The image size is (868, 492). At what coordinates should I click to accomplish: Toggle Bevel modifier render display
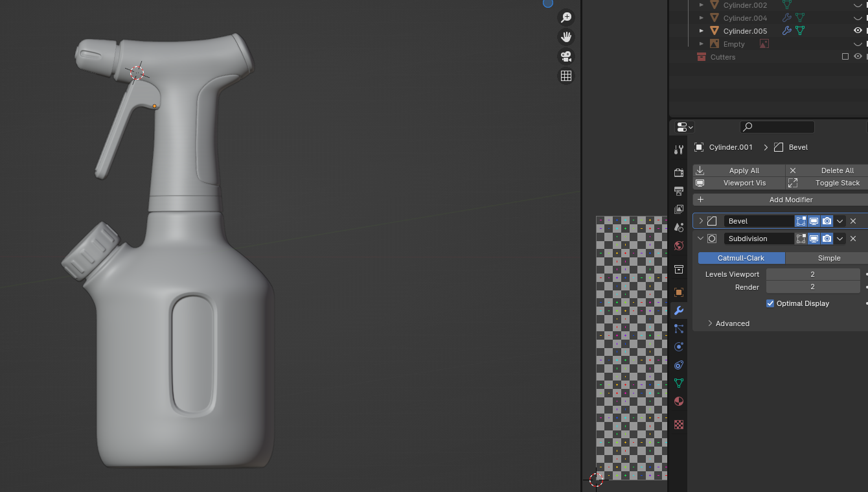pos(827,221)
